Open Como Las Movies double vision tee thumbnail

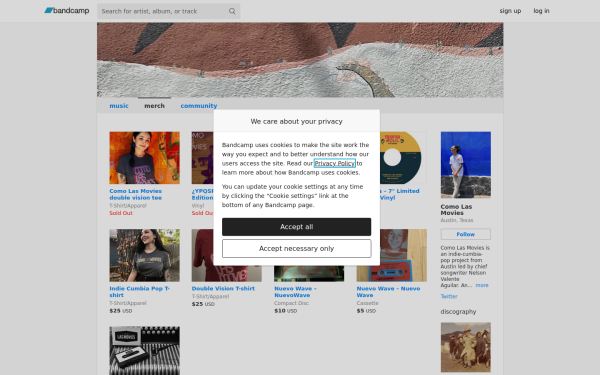(145, 158)
